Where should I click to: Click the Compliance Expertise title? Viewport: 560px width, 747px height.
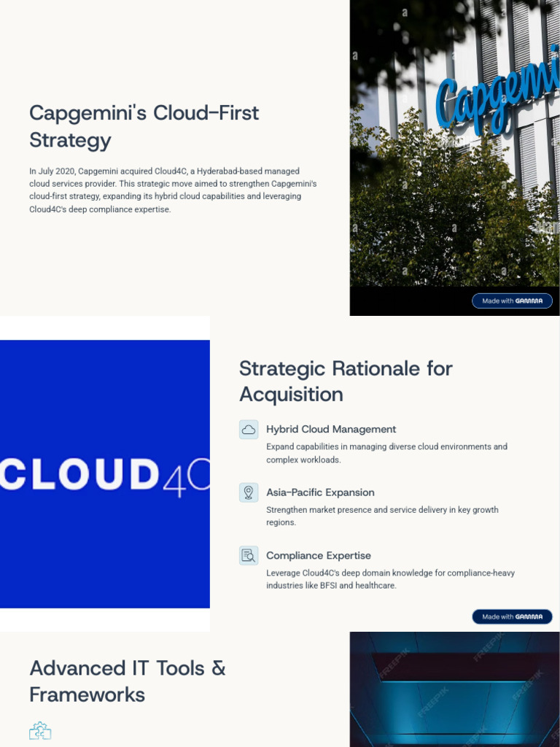319,555
